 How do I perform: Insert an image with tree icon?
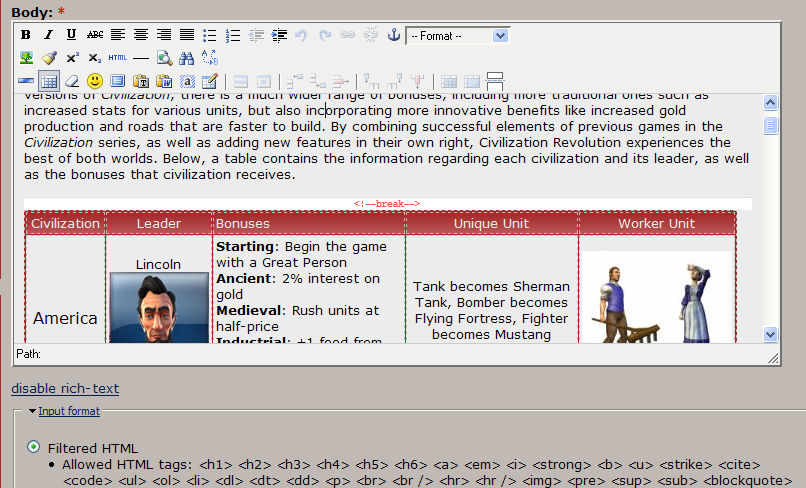[26, 58]
